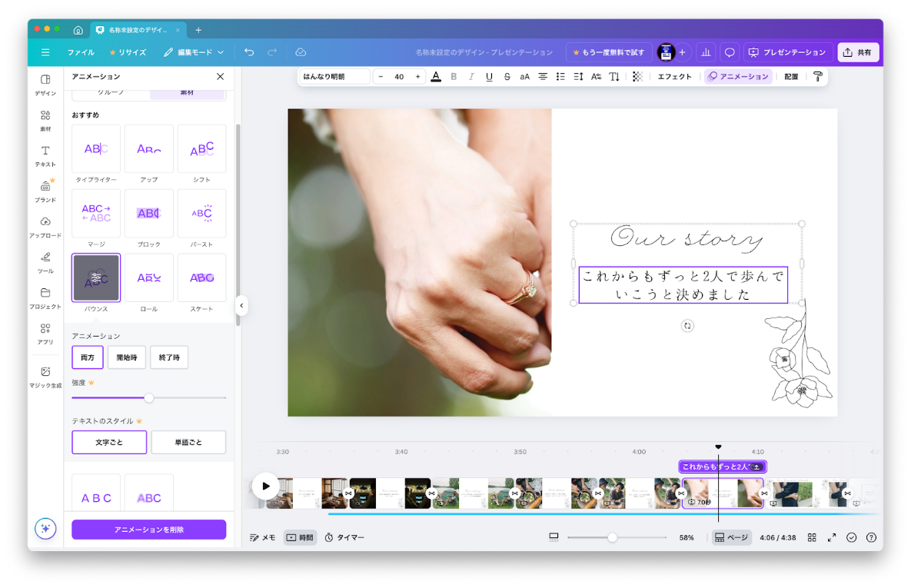Open the analytics chart icon
This screenshot has height=588, width=911.
706,52
